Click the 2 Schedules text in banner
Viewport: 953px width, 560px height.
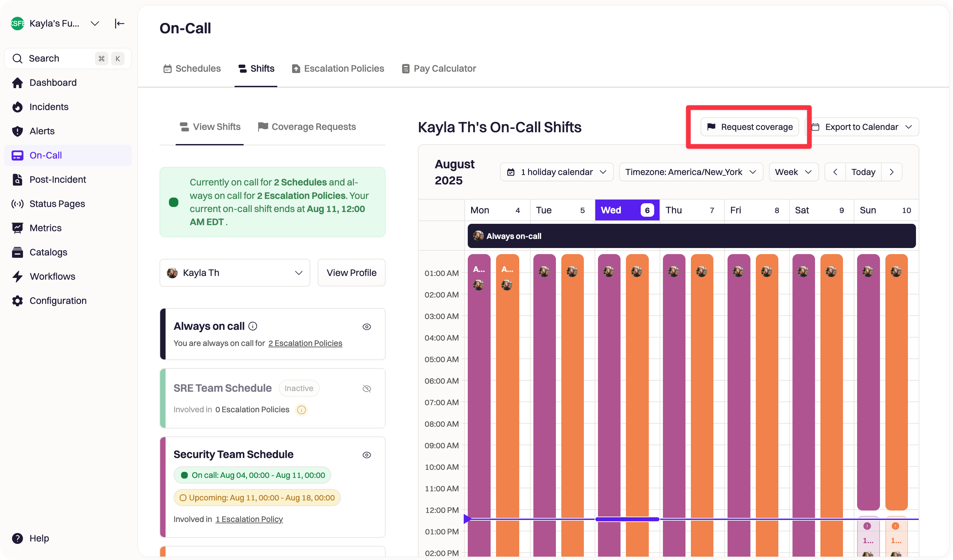(300, 182)
